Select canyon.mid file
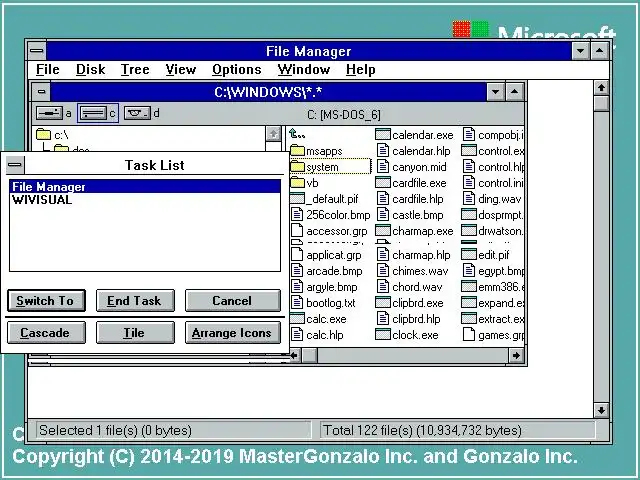 coord(411,167)
